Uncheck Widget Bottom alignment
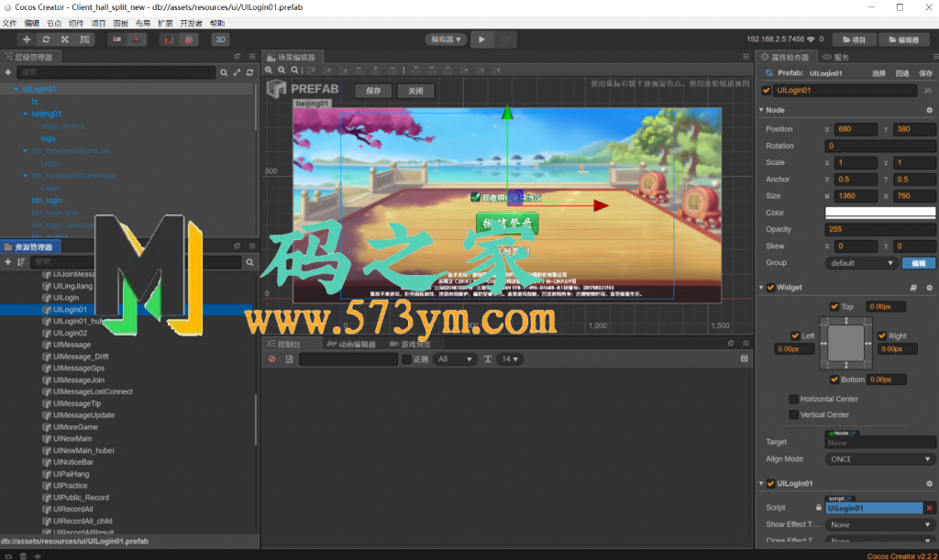Image resolution: width=939 pixels, height=560 pixels. tap(834, 379)
